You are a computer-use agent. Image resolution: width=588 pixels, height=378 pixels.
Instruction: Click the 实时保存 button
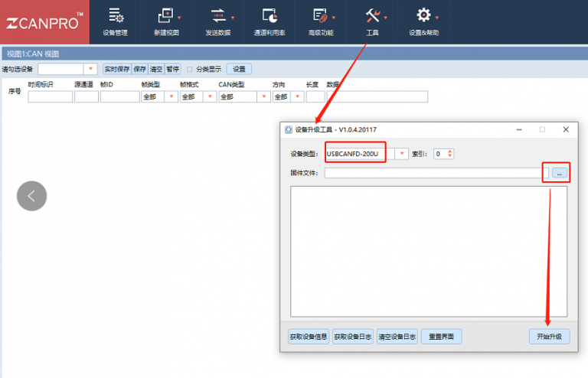[x=116, y=69]
